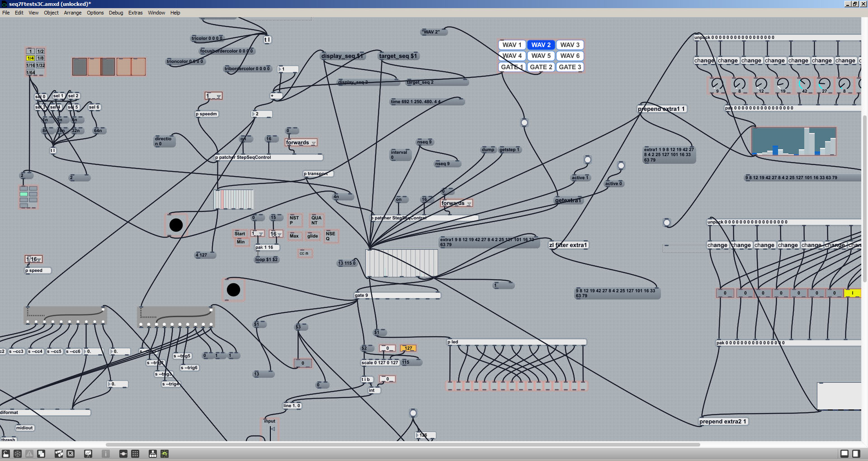Viewport: 868px width, 461px height.
Task: Click the green circular arrow icon
Action: coord(165,454)
